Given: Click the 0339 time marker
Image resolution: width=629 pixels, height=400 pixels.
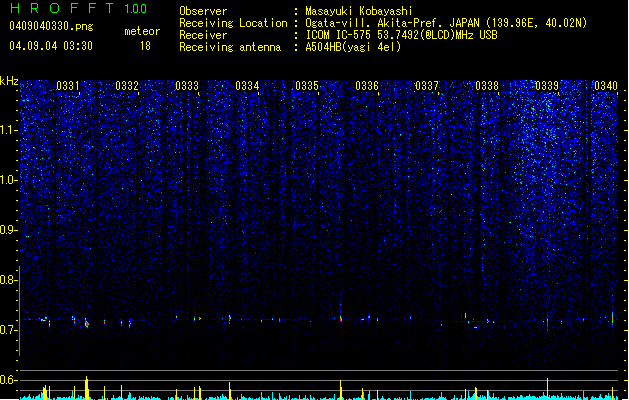Looking at the screenshot, I should (547, 86).
